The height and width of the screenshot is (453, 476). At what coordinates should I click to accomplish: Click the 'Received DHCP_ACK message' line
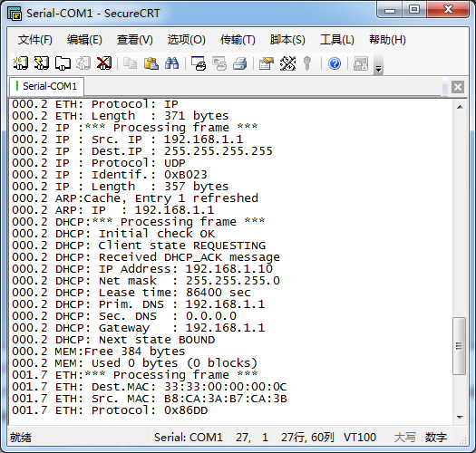(x=146, y=257)
